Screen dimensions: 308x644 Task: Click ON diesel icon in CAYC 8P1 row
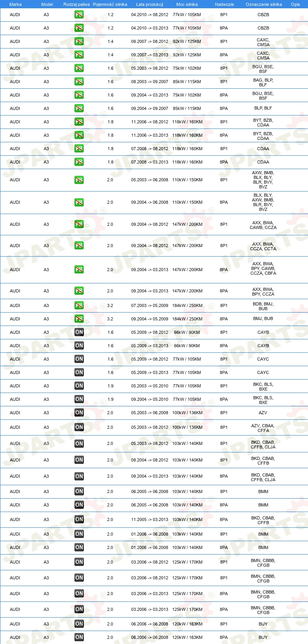[x=79, y=359]
